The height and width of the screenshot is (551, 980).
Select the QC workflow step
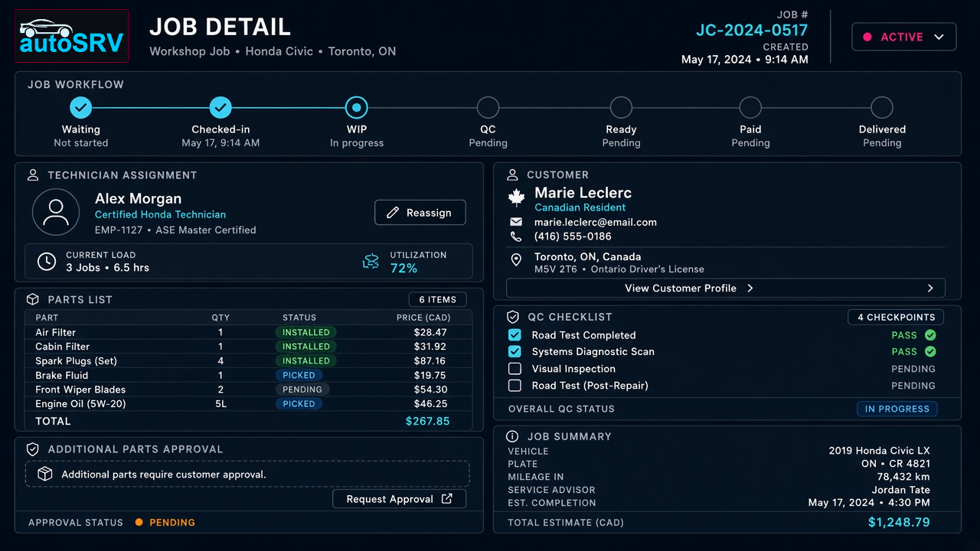tap(488, 108)
